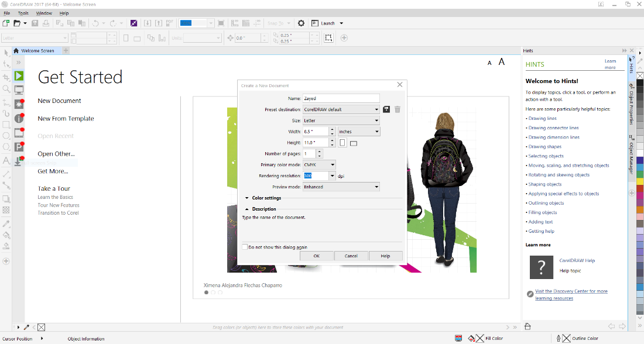Switch to the Object Properties docker tab
This screenshot has width=644, height=344.
631,107
